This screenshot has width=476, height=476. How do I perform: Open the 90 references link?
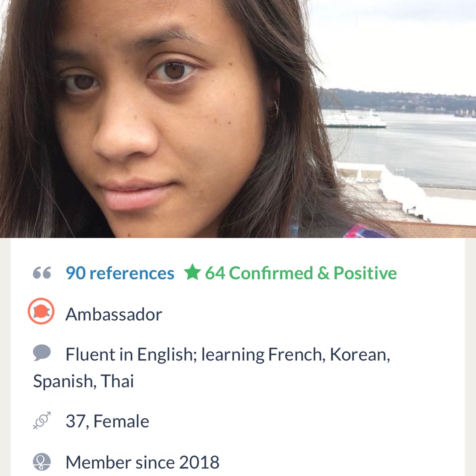coord(120,273)
